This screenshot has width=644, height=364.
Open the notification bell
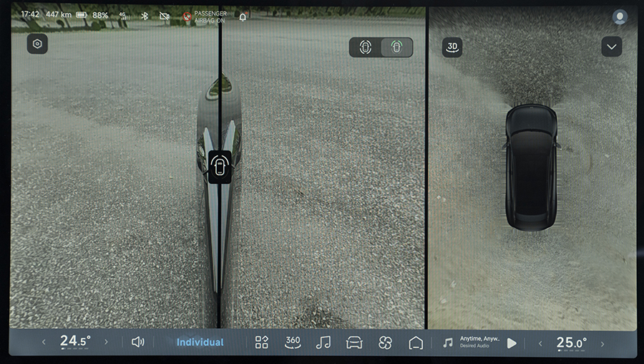coord(243,16)
